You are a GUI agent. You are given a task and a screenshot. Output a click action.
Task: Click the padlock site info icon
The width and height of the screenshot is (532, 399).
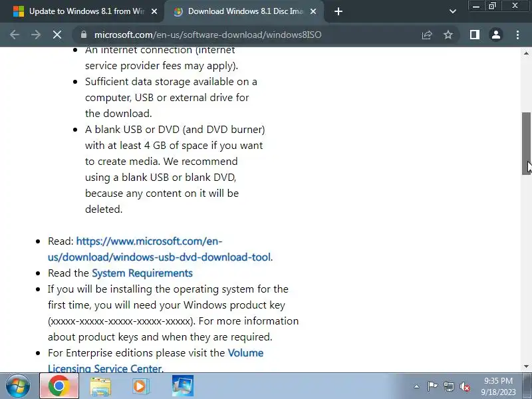tap(84, 35)
